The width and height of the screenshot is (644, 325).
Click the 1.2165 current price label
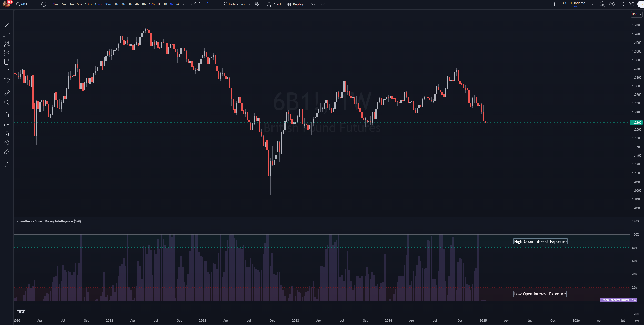pyautogui.click(x=637, y=123)
